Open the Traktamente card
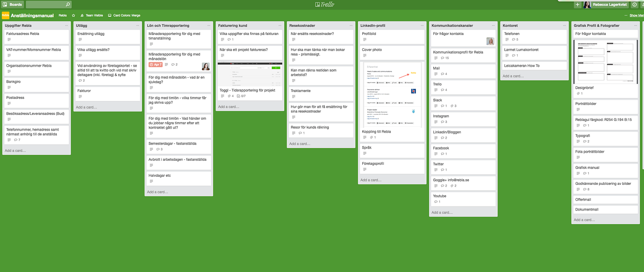The width and height of the screenshot is (644, 272). pyautogui.click(x=321, y=94)
